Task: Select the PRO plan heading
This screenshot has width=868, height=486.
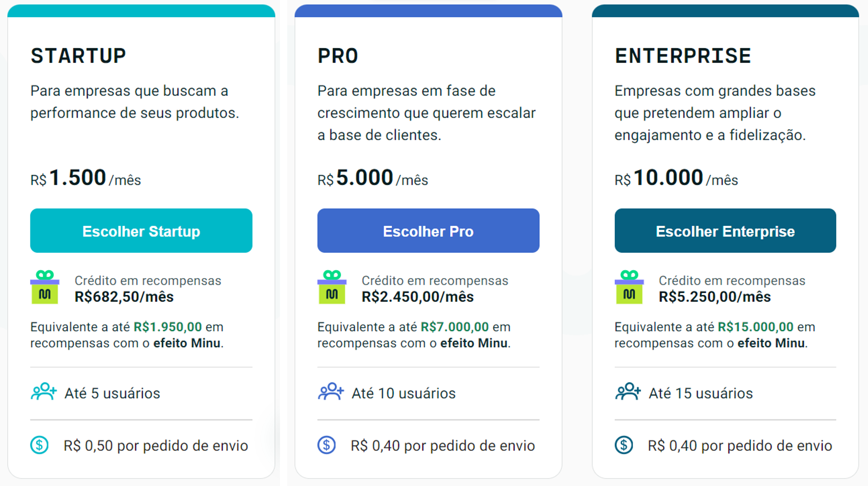Action: [338, 56]
